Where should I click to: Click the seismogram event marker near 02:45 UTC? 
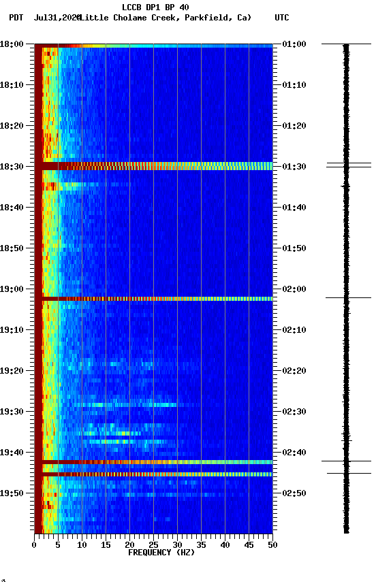[x=349, y=474]
